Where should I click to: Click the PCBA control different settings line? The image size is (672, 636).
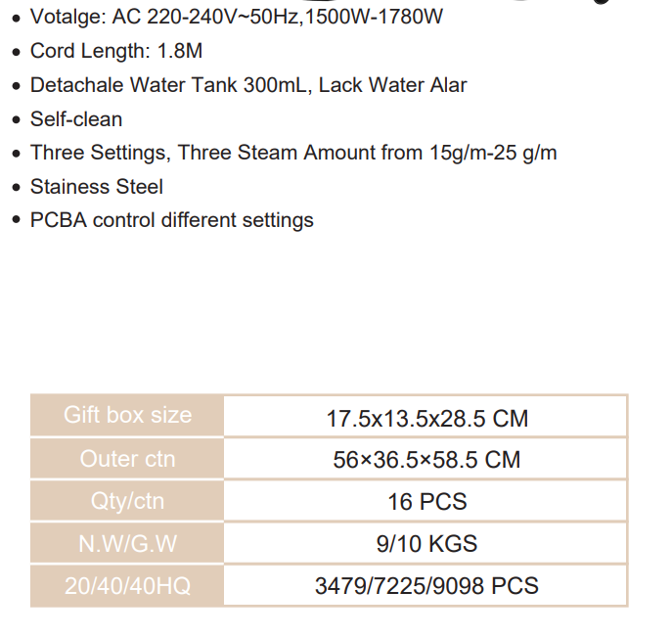172,220
